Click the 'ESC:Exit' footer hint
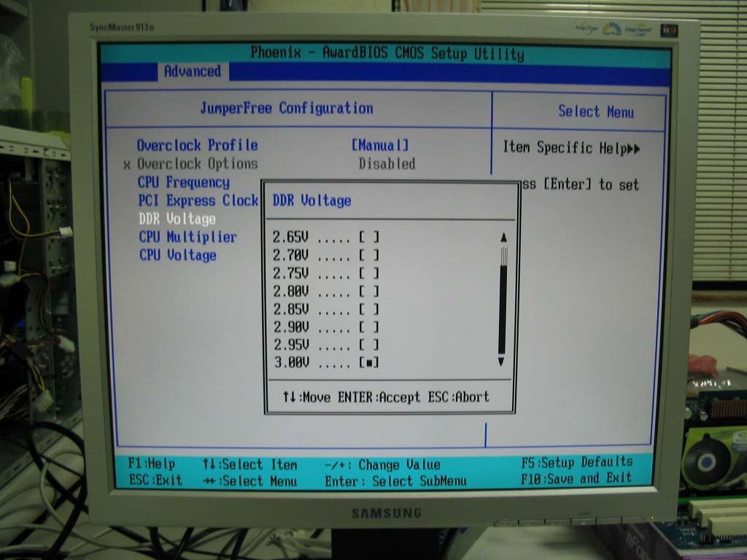 pyautogui.click(x=155, y=480)
